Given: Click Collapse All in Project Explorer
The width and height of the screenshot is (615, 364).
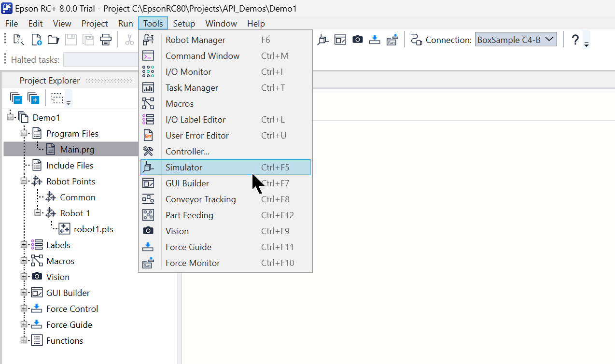Looking at the screenshot, I should (16, 98).
